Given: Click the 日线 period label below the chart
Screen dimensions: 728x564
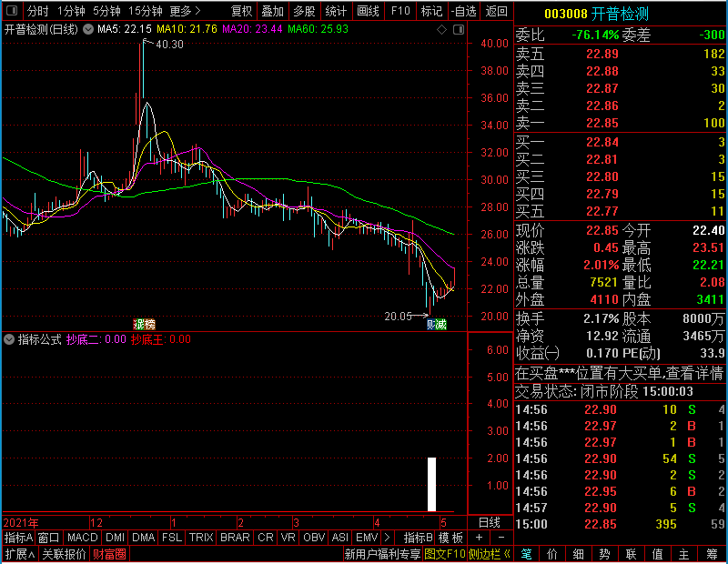Looking at the screenshot, I should tap(490, 523).
